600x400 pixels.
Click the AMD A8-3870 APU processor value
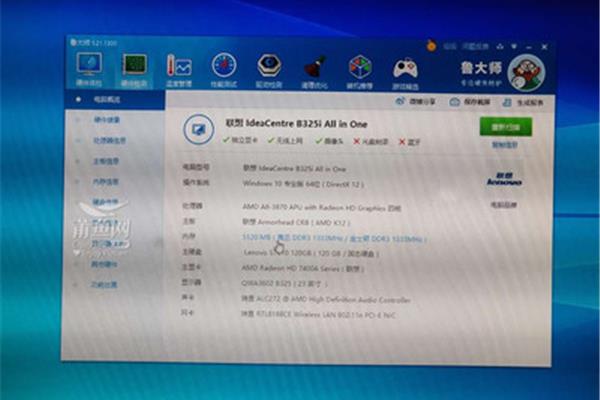coord(321,208)
